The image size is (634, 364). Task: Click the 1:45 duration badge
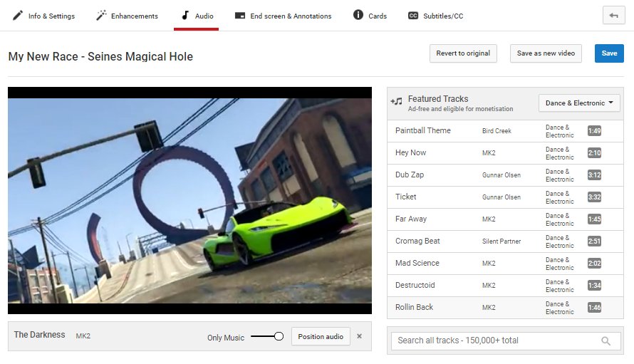click(x=594, y=219)
